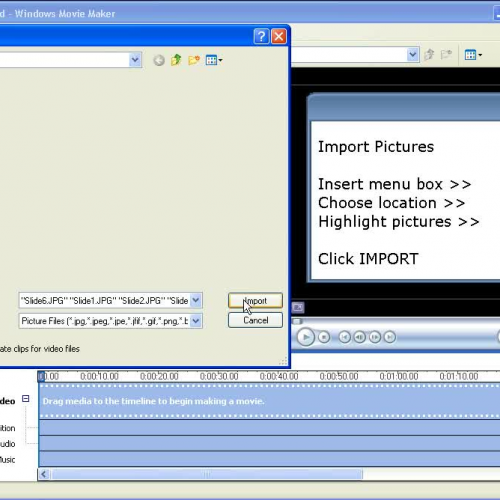
Task: Click the timeline playhead at 0:00
Action: coord(41,377)
